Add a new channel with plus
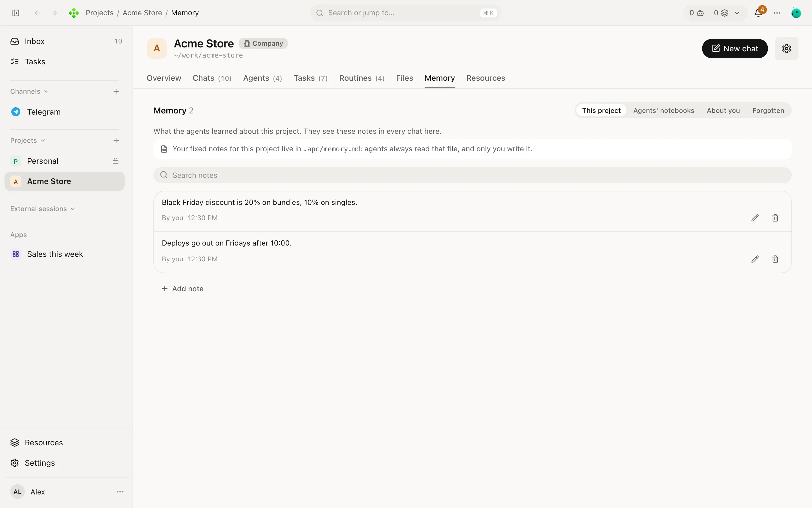 point(116,91)
